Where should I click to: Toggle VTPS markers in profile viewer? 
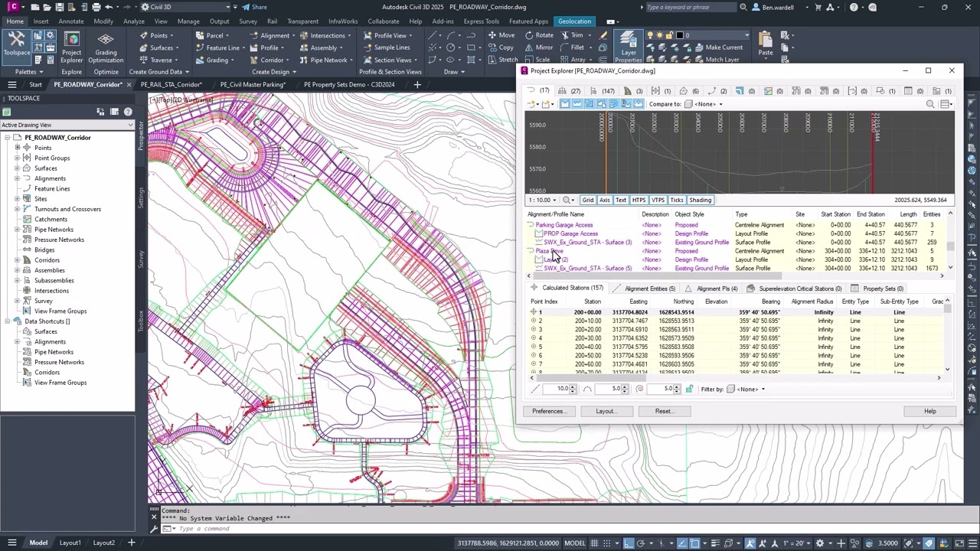pyautogui.click(x=658, y=200)
